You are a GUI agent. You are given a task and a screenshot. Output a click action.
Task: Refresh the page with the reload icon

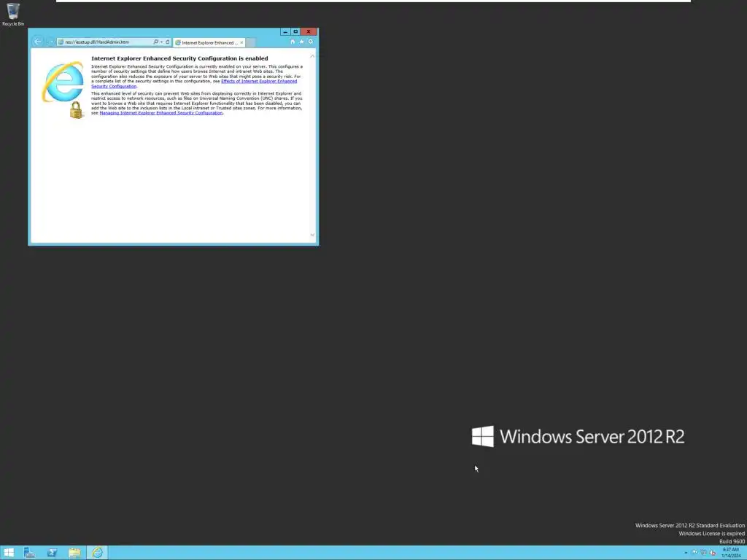coord(167,42)
